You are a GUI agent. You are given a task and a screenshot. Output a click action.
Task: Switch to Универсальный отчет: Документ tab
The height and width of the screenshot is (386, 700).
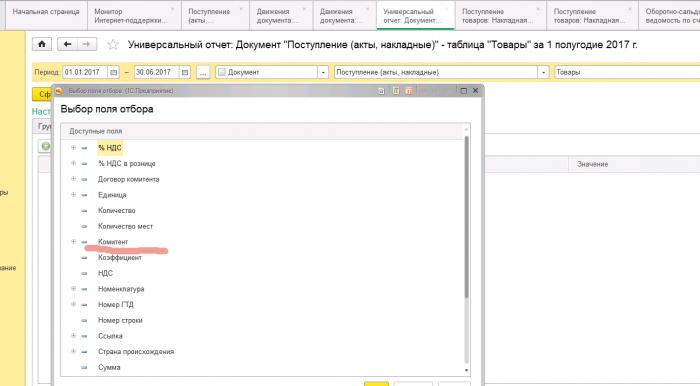click(x=416, y=16)
